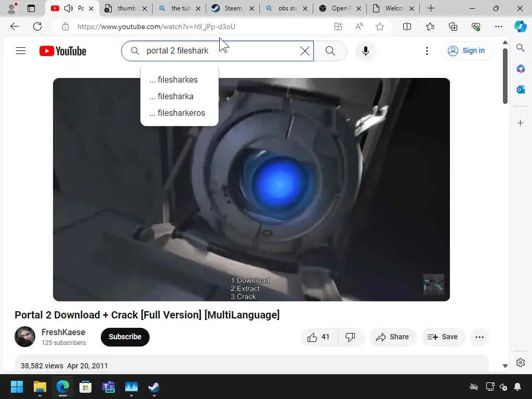Add this page to favorites star

pyautogui.click(x=380, y=26)
